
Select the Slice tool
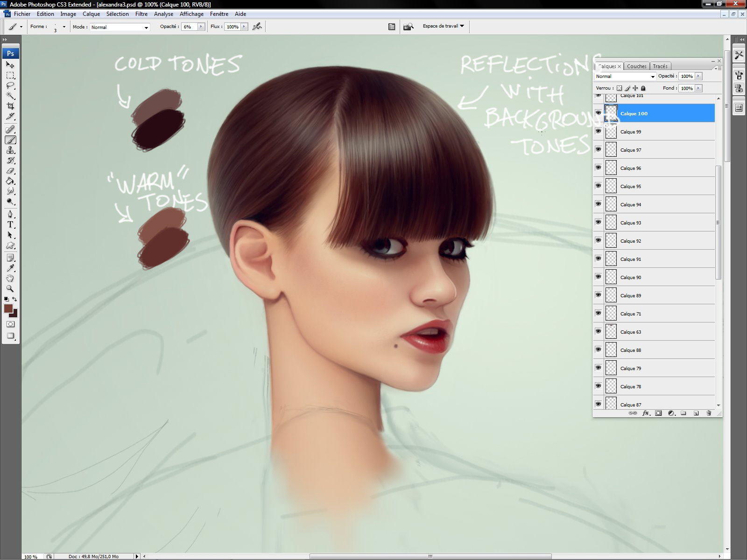tap(10, 117)
